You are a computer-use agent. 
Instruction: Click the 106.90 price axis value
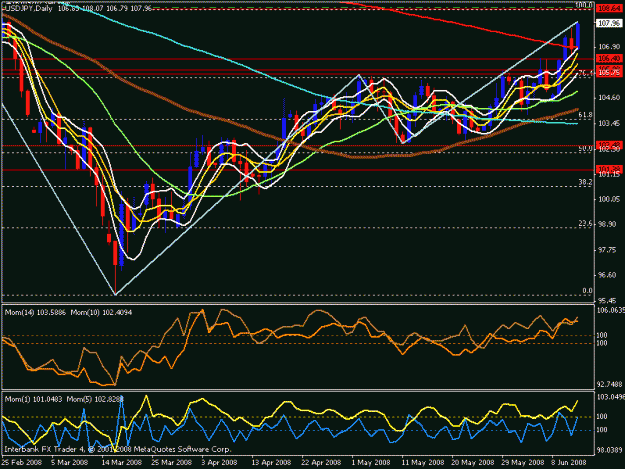[x=609, y=47]
